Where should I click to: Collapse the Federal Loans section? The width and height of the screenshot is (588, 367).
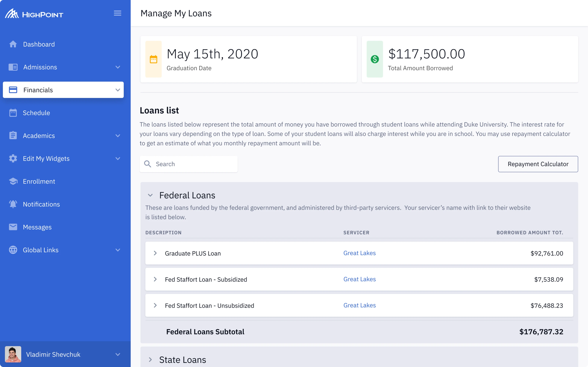tap(150, 195)
